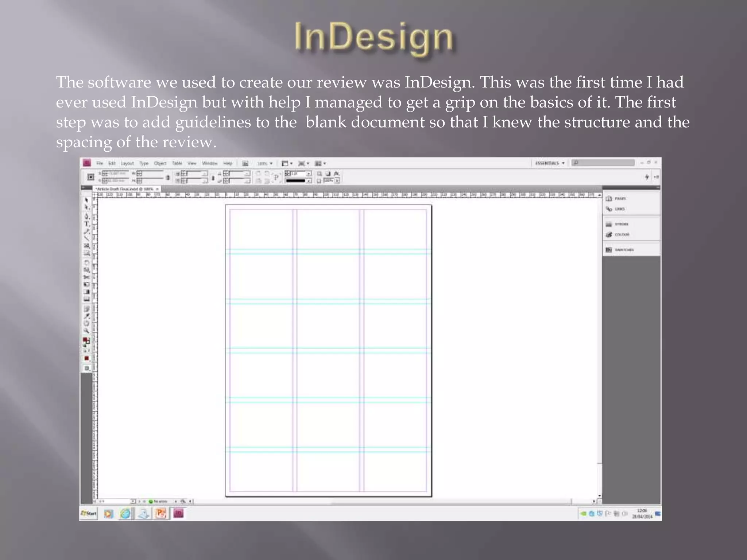Pick the Scissors tool
Screen dimensions: 747x560
coord(87,277)
